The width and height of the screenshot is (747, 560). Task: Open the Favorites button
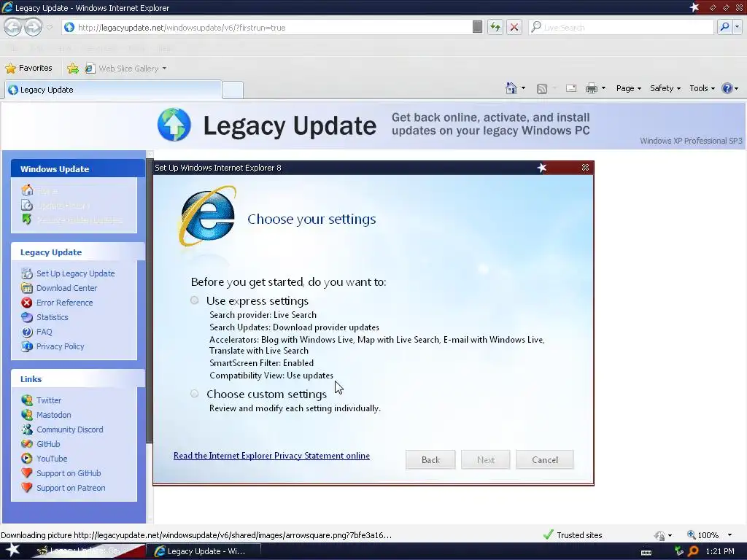(x=28, y=68)
